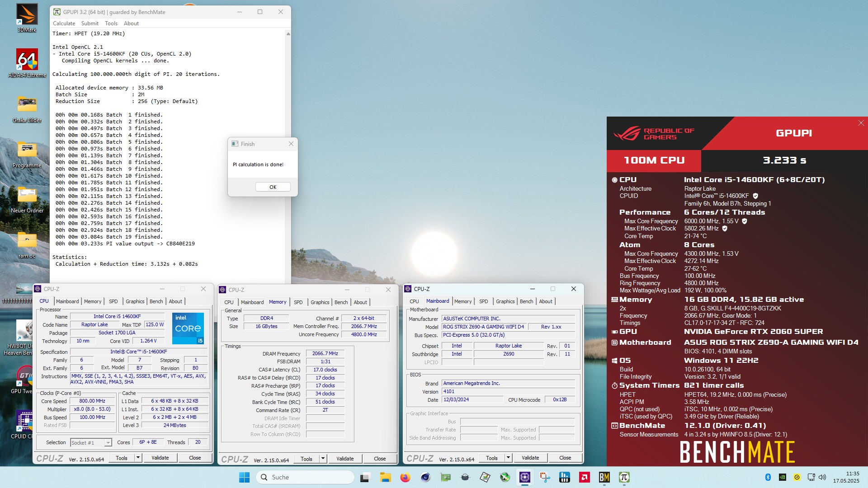Click Validate in middle CPU-Z window

pyautogui.click(x=345, y=459)
